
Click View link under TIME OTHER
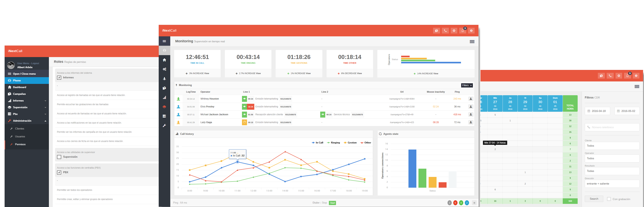tap(359, 74)
